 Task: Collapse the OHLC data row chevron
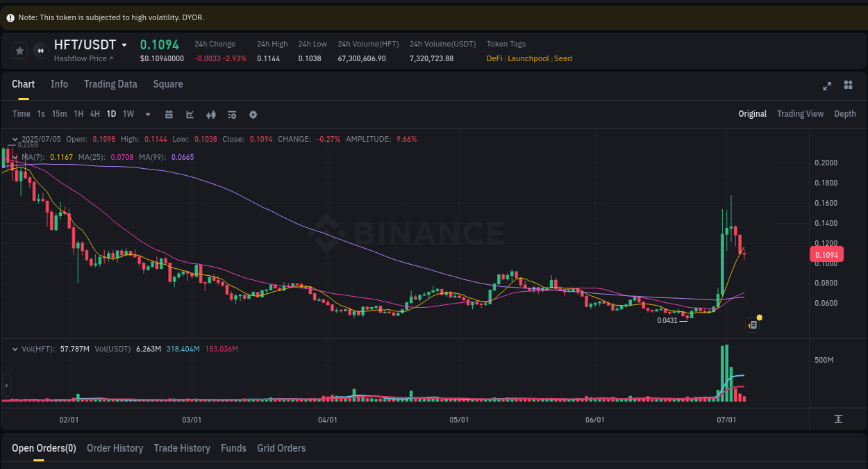(15, 139)
